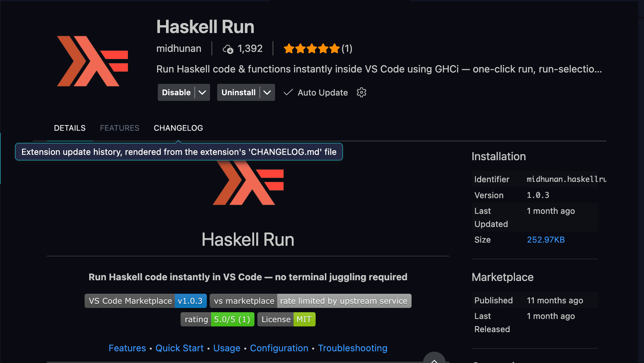Click the download count cloud icon
This screenshot has width=644, height=363.
[x=228, y=49]
